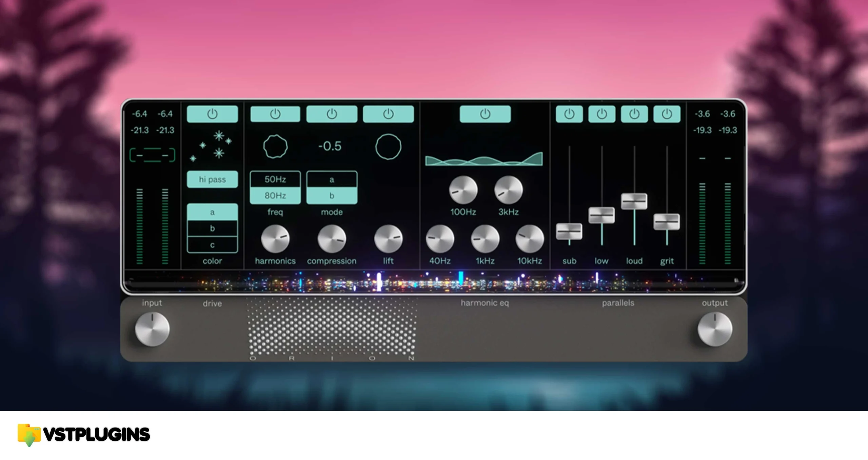The image size is (868, 460).
Task: Click the harmonic eq curve display
Action: pos(484,159)
